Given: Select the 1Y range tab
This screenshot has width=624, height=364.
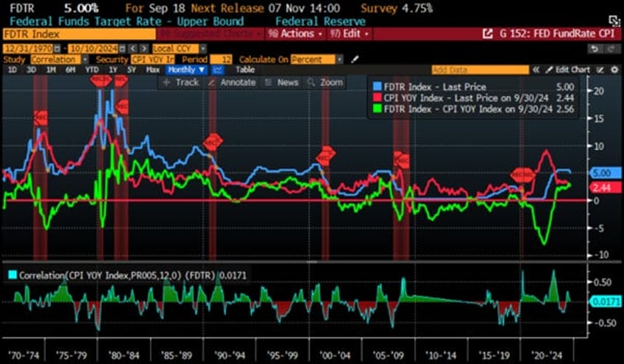Looking at the screenshot, I should click(x=113, y=70).
